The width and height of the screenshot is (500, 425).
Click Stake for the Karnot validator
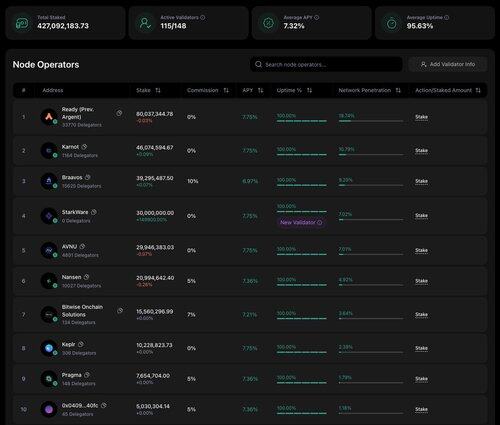point(421,151)
